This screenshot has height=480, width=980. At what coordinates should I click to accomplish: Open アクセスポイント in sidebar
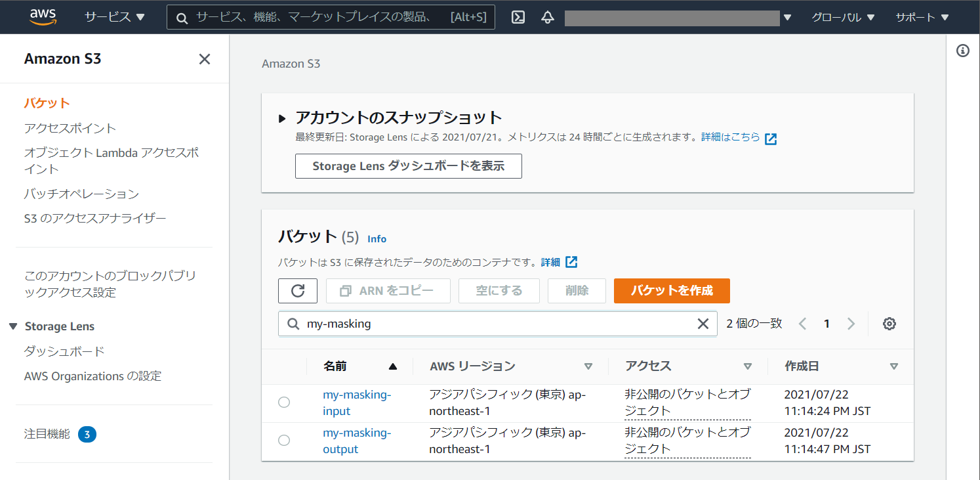(70, 128)
